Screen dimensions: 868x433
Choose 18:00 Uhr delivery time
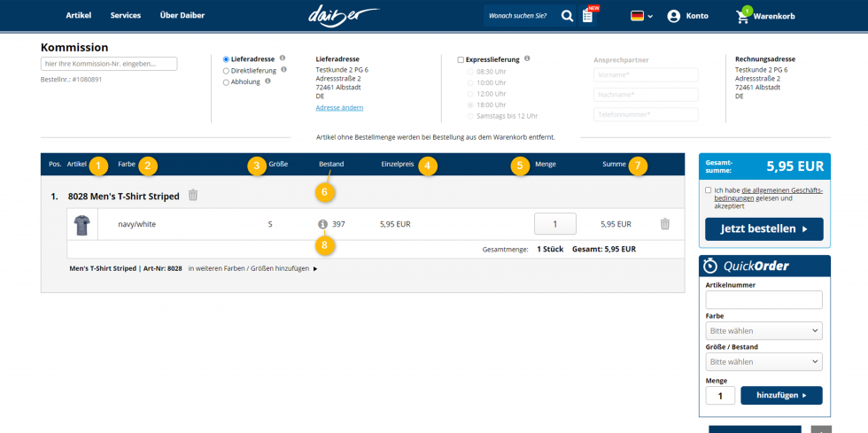470,105
